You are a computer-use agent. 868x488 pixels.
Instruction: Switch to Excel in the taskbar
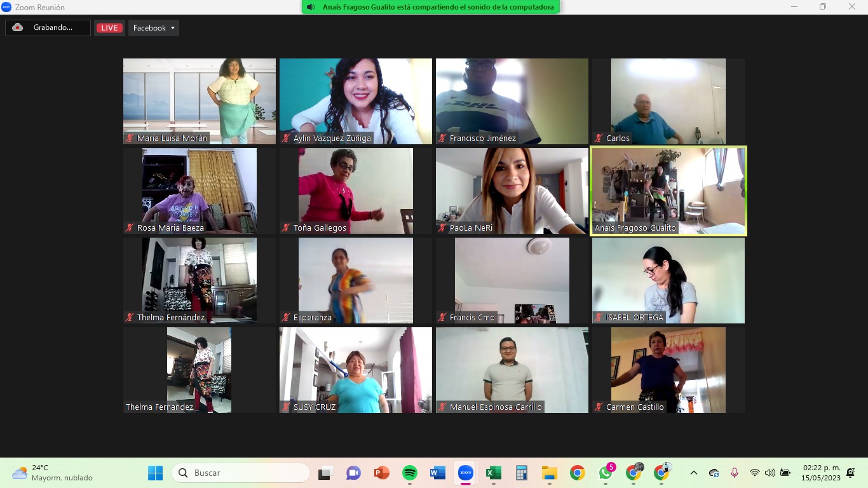click(x=493, y=473)
